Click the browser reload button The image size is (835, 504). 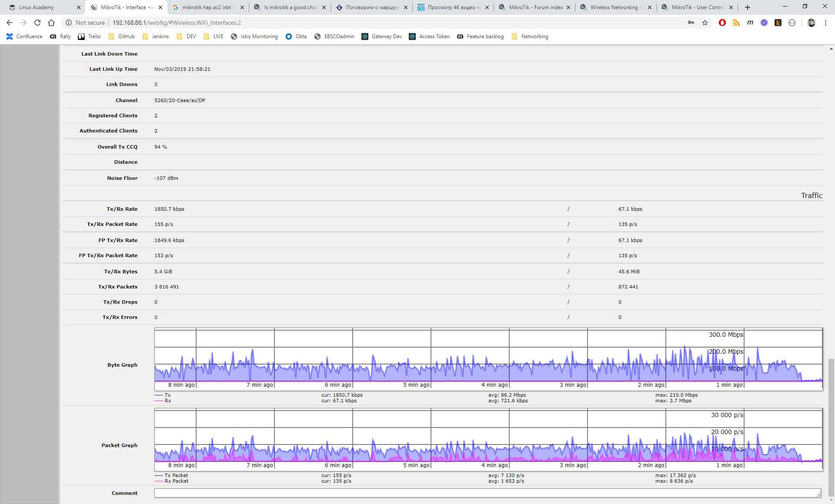coord(37,23)
